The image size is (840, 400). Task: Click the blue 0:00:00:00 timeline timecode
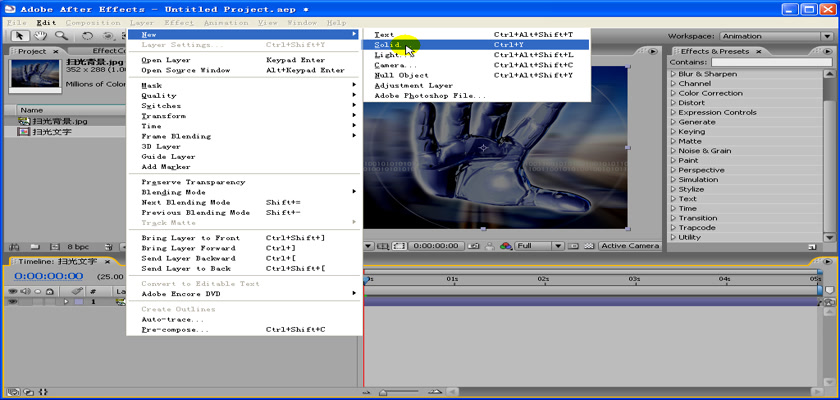(48, 276)
